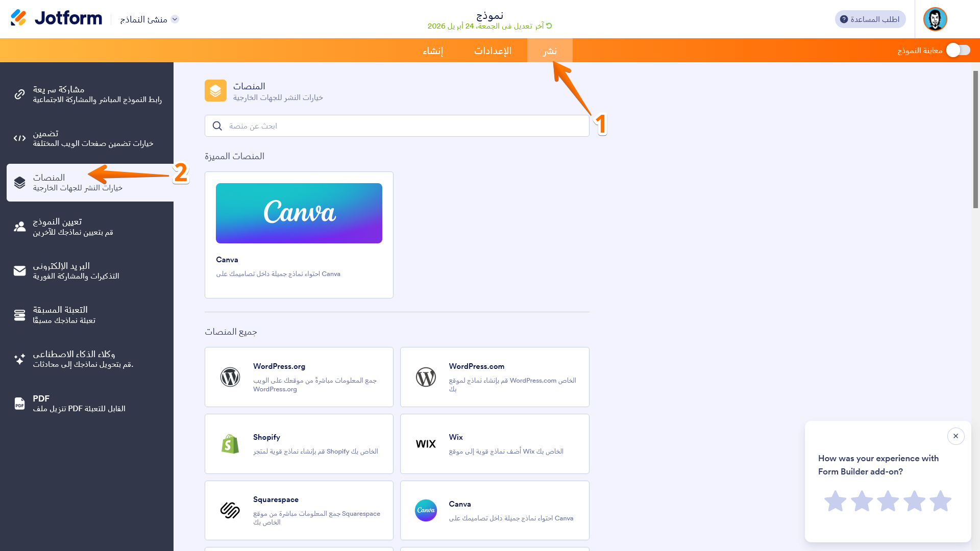Open البريد الإلكتروني sidebar item
Screen dimensions: 980x551
pyautogui.click(x=90, y=271)
